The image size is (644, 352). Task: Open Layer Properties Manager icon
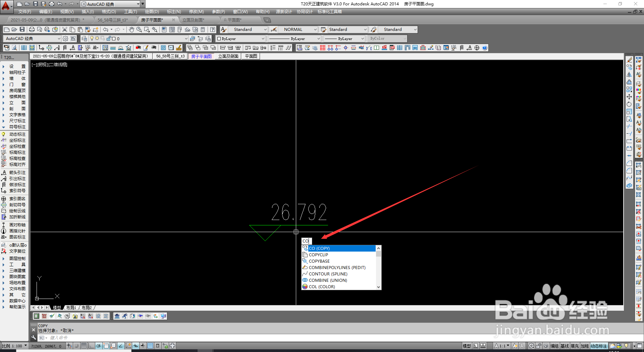85,39
